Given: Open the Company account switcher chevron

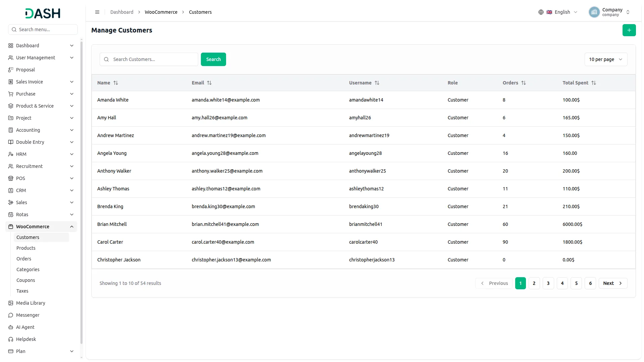Looking at the screenshot, I should [x=628, y=12].
